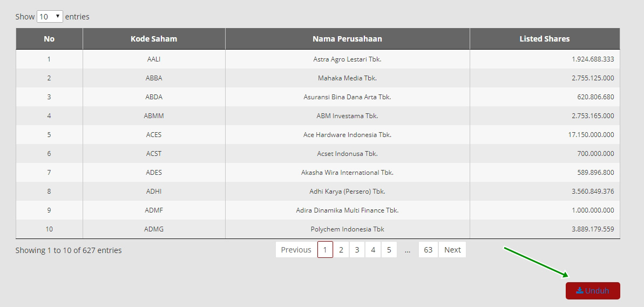
Task: Click the Unduh button label
Action: 597,291
